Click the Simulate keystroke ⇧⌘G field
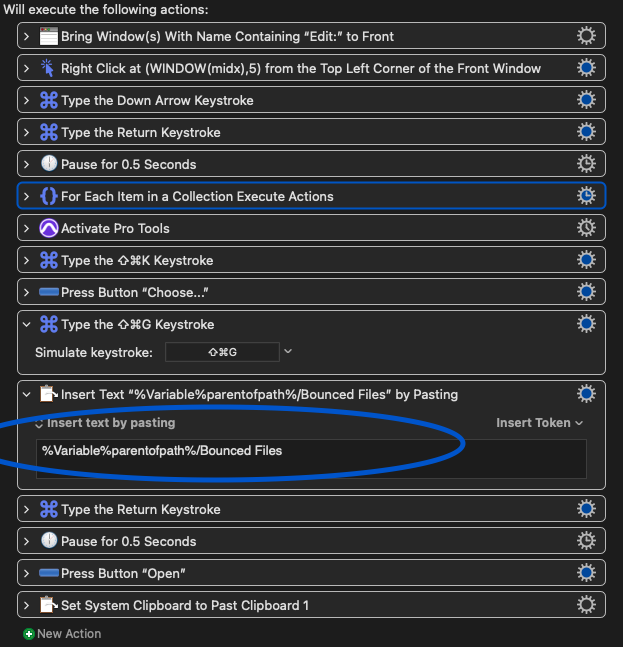Screen dimensions: 623x647 [x=222, y=351]
